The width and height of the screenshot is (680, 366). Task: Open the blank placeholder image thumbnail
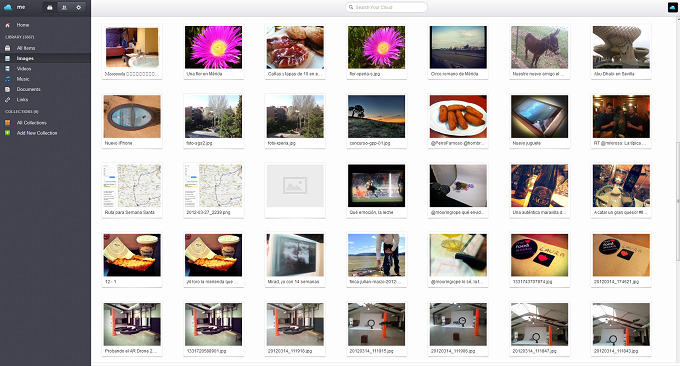pos(295,186)
